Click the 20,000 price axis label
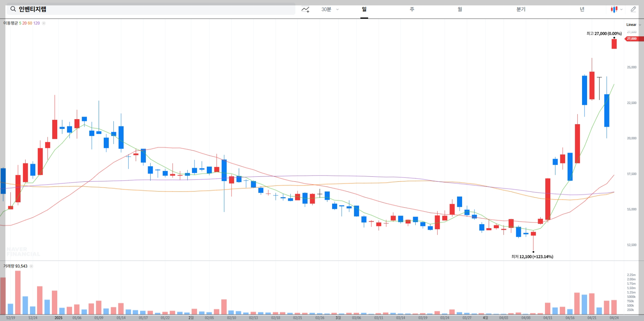Screen dimensions: 644x321 (x=632, y=138)
